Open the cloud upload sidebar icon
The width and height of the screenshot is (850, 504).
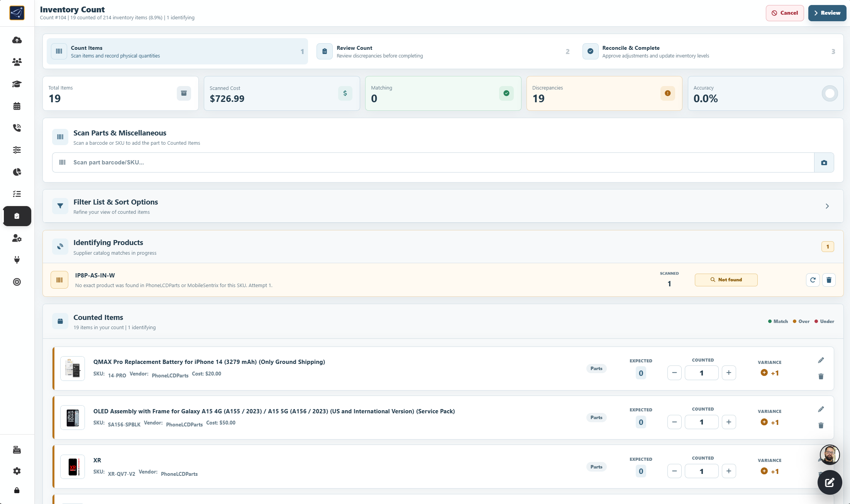pyautogui.click(x=17, y=40)
